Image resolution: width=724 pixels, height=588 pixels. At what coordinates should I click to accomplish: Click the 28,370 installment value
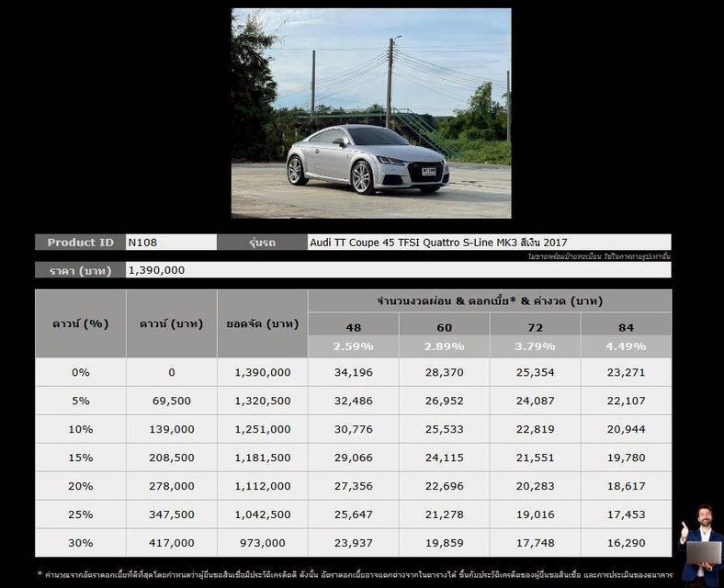444,372
